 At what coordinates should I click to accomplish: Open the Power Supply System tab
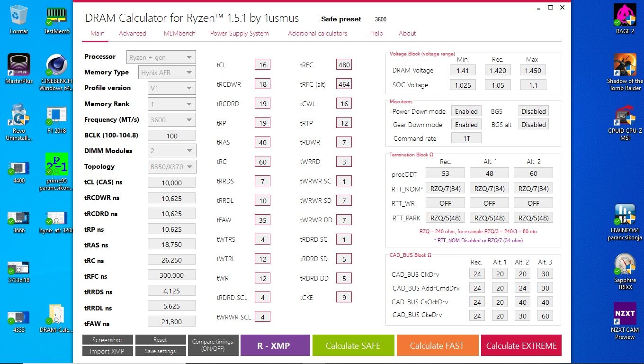(239, 33)
